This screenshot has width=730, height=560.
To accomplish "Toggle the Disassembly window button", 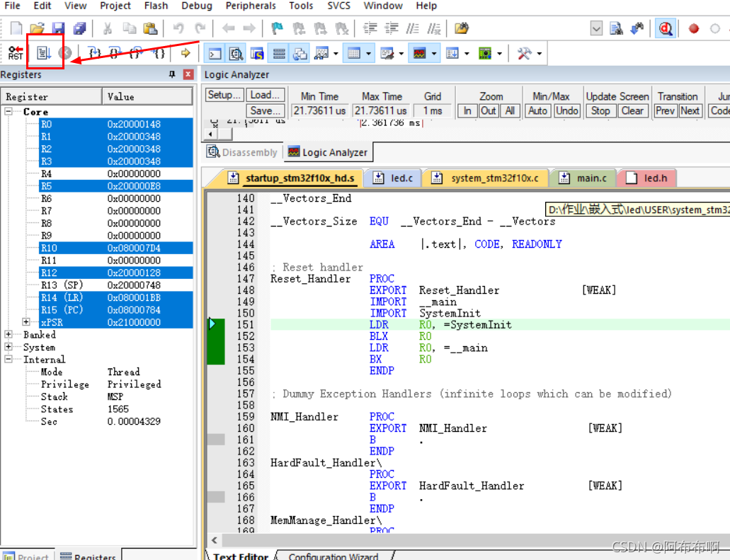I will click(x=236, y=54).
